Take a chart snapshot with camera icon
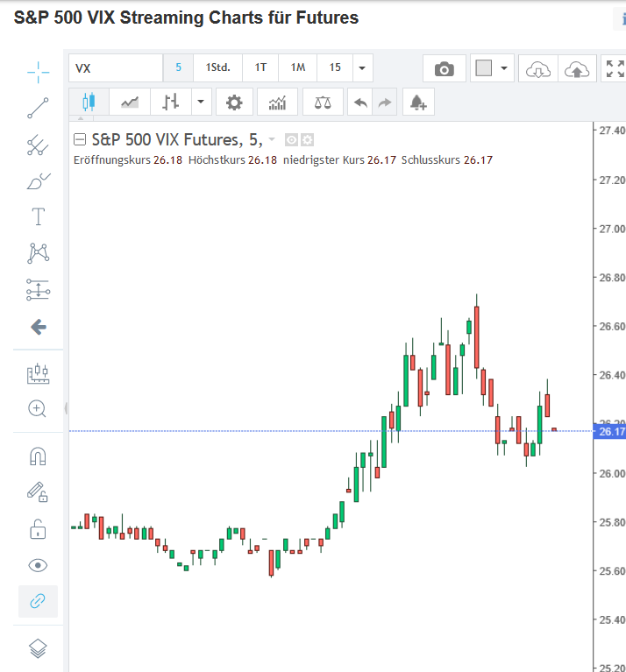The image size is (626, 672). coord(445,68)
